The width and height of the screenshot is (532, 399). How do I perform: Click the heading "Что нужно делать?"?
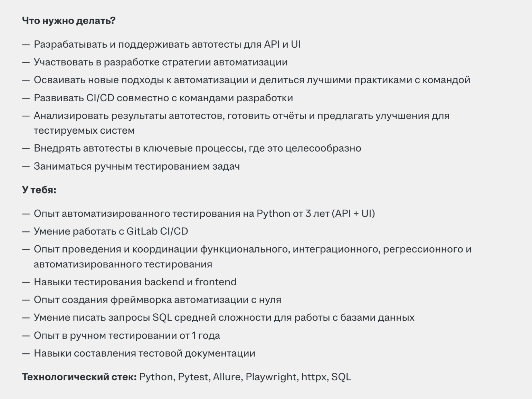pyautogui.click(x=68, y=21)
